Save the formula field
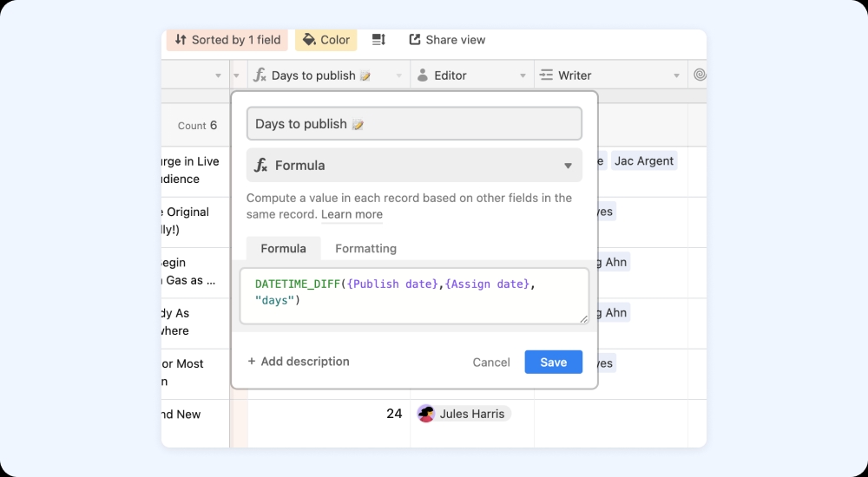Image resolution: width=868 pixels, height=477 pixels. pos(554,362)
